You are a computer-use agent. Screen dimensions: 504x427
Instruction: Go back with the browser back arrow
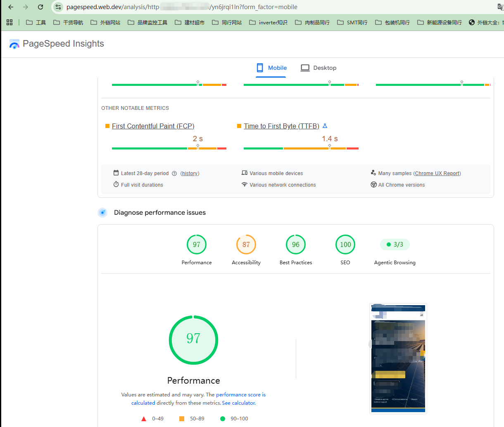pos(11,7)
